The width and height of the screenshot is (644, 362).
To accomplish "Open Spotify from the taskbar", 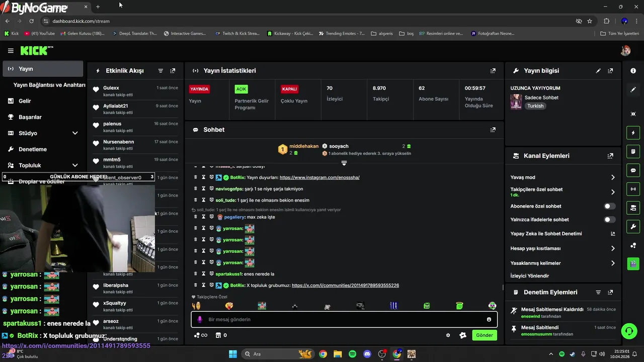I will 353,354.
